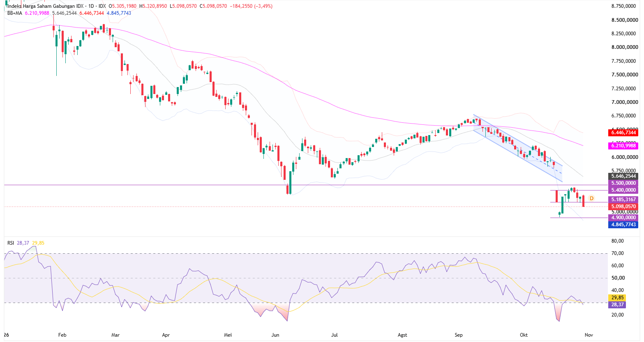Click the high price H5.320,8950 in header

click(x=153, y=6)
